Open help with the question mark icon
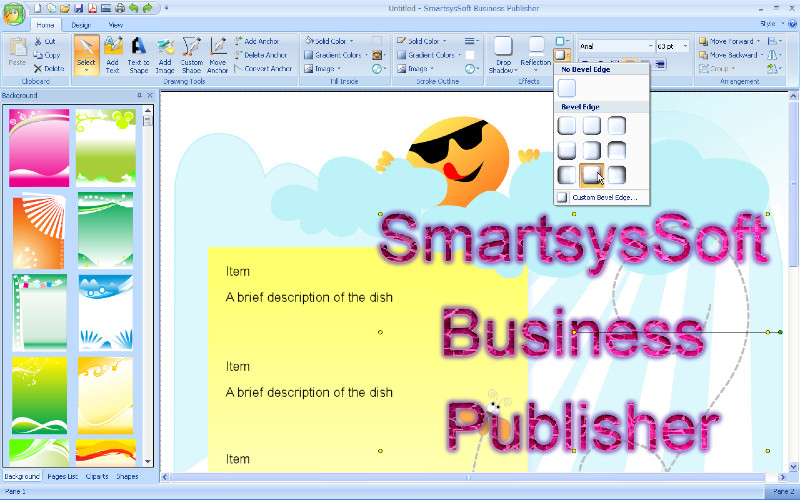Screen dimensions: 800x500 coord(792,23)
